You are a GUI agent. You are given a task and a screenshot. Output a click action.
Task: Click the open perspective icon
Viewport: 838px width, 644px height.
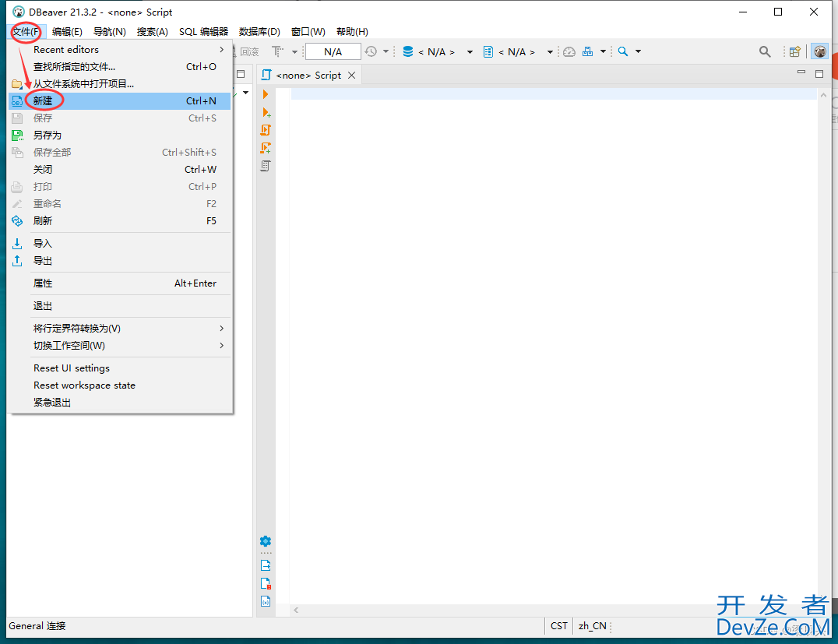[x=795, y=51]
